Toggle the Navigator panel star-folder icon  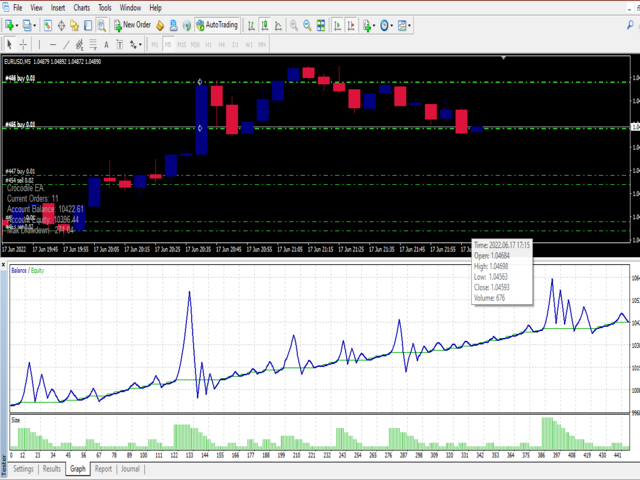point(74,26)
